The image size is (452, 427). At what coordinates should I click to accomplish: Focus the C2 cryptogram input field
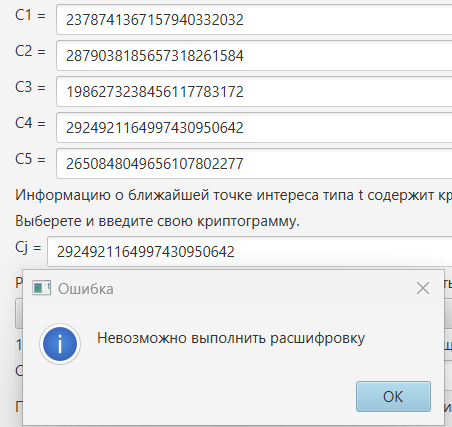[254, 56]
